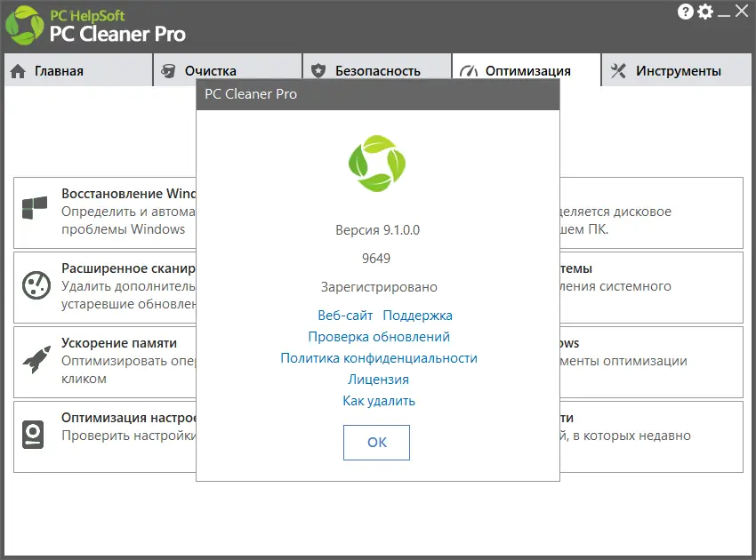The width and height of the screenshot is (756, 560).
Task: Go to the Безопасность tab
Action: point(377,67)
